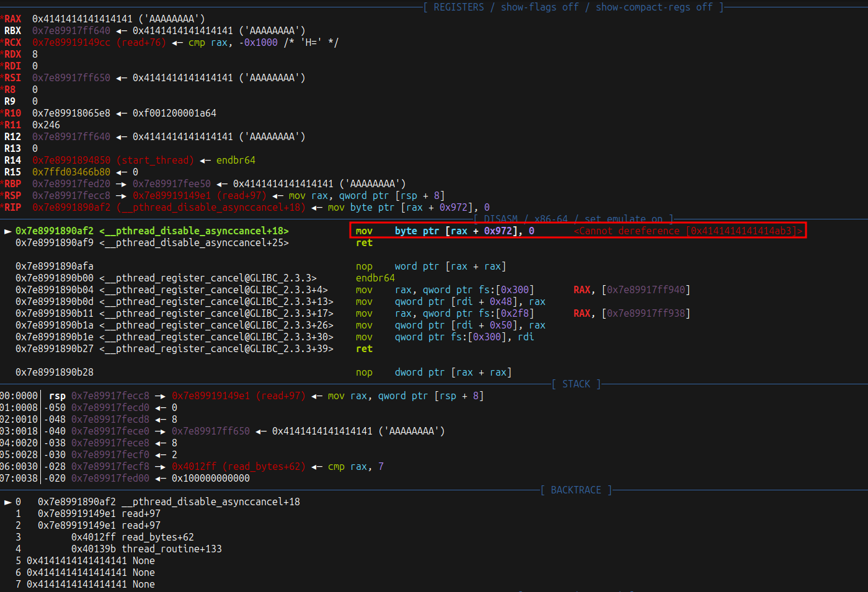868x592 pixels.
Task: Click start_thread symbol in R14 row
Action: pos(155,161)
